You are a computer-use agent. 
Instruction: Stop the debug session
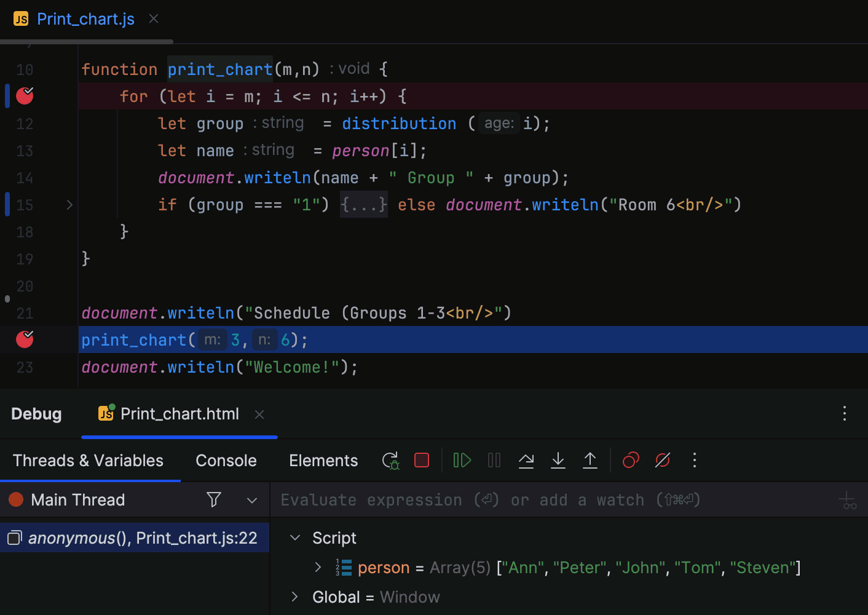(x=422, y=460)
